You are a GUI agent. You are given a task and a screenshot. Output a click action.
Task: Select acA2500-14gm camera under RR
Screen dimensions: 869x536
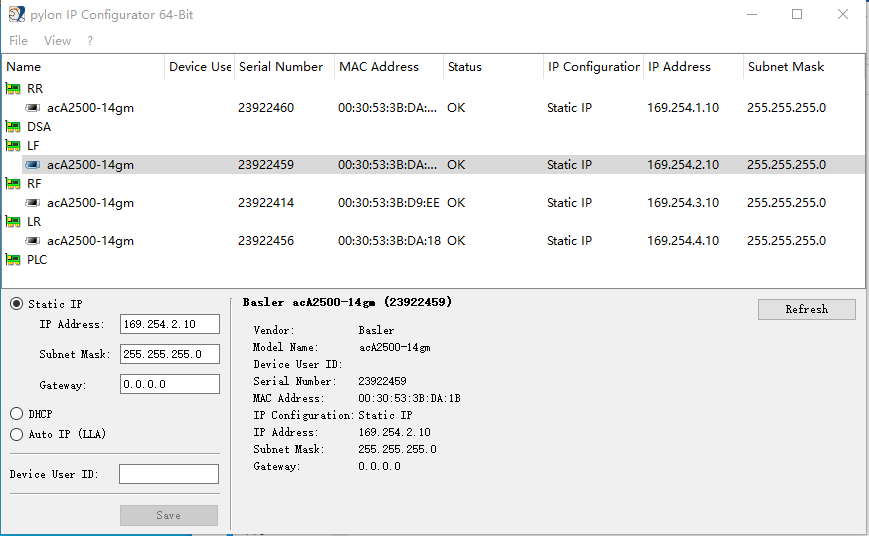(x=90, y=108)
